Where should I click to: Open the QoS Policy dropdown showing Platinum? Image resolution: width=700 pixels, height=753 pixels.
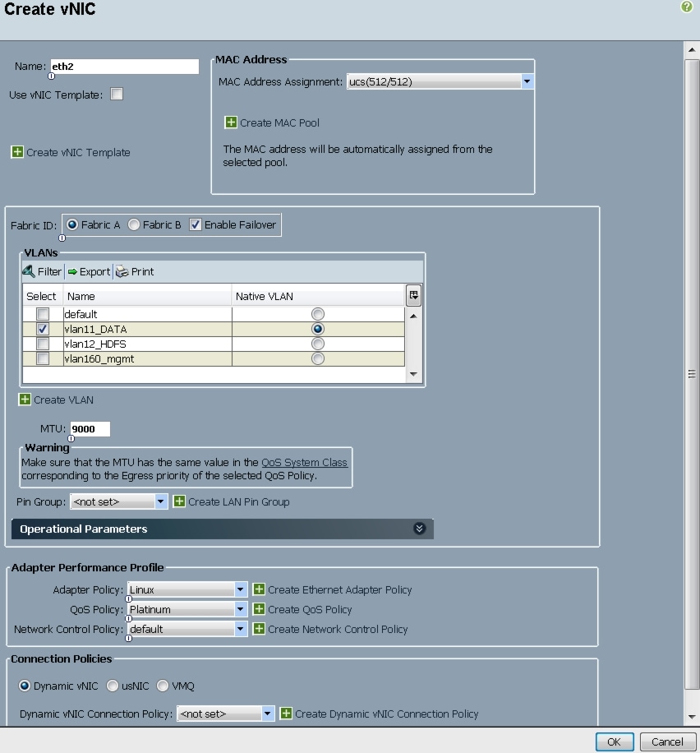[241, 609]
